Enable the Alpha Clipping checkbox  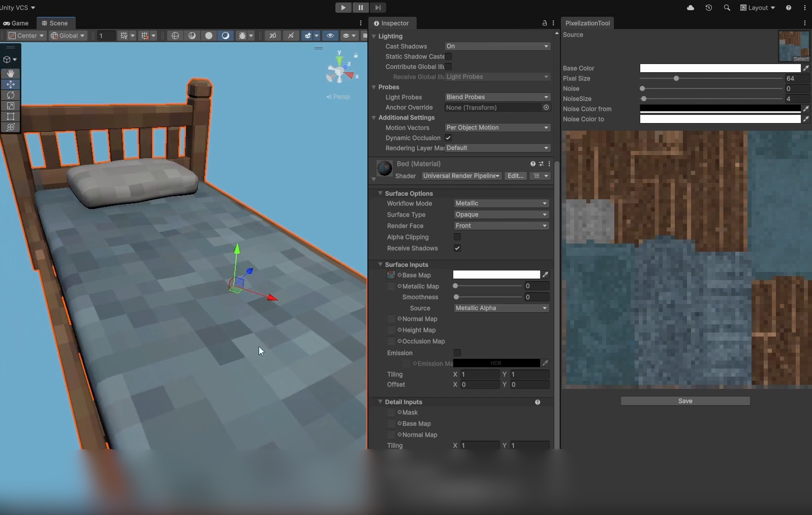457,237
